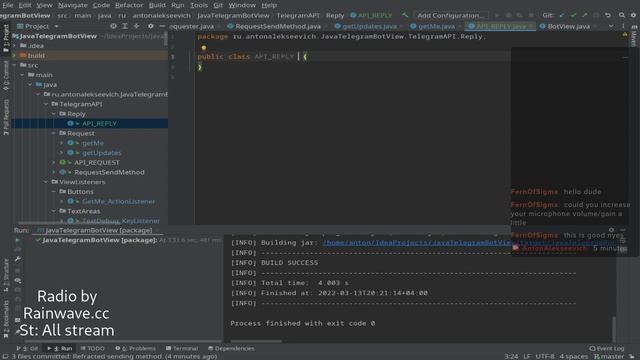
Task: Open IDE settings gear in top toolbar
Action: click(x=633, y=15)
